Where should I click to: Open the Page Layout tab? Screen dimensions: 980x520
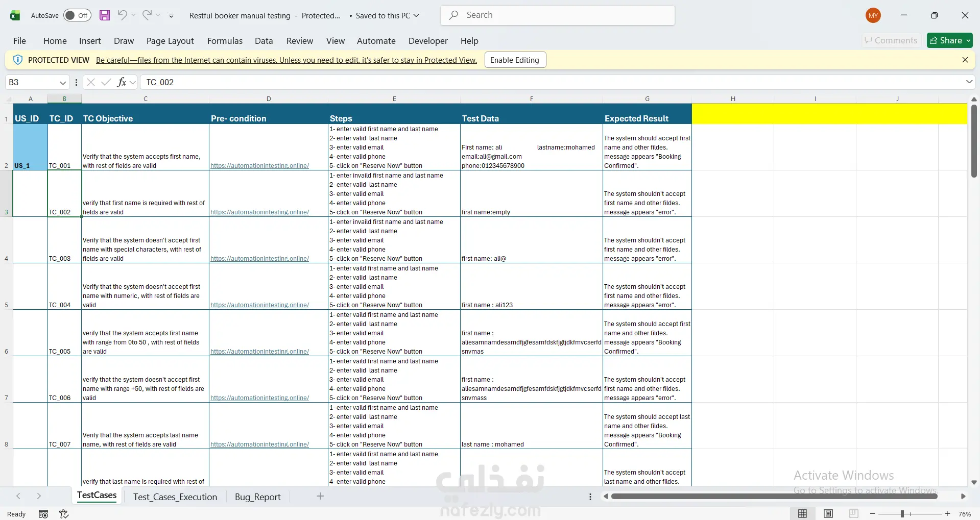pyautogui.click(x=170, y=41)
